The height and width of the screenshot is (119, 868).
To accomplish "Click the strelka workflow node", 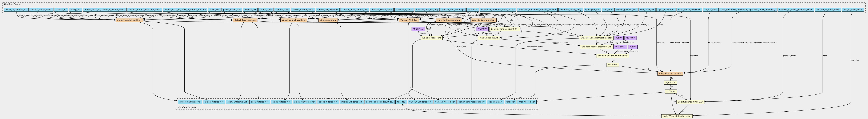I will click(x=328, y=20).
